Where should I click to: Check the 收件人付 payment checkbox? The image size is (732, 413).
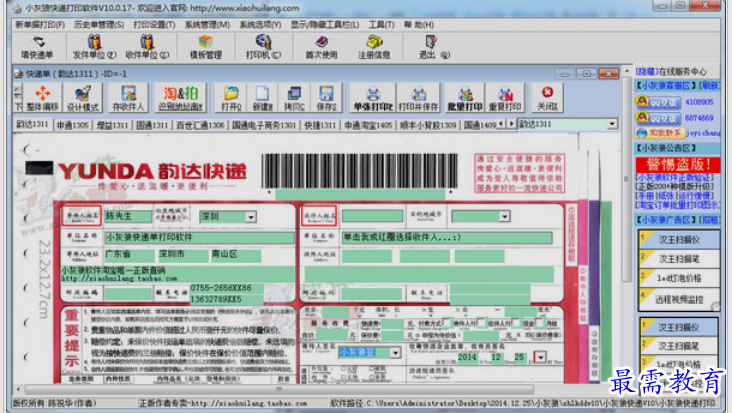click(x=481, y=322)
